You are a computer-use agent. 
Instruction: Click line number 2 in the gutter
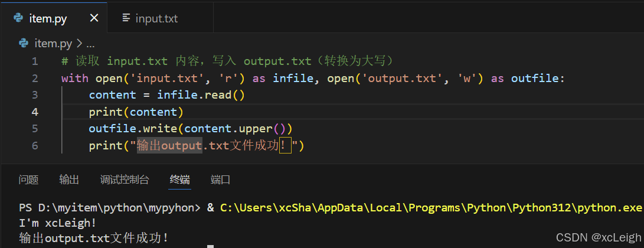point(34,79)
